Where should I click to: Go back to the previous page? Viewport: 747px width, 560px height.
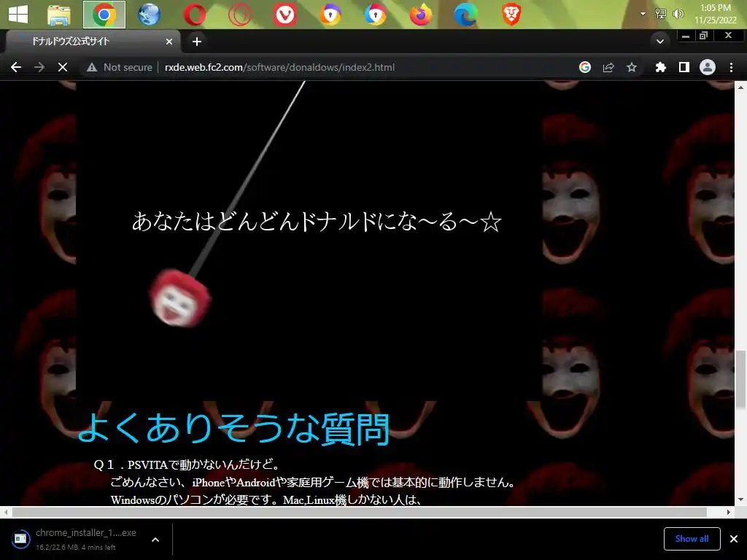tap(16, 67)
